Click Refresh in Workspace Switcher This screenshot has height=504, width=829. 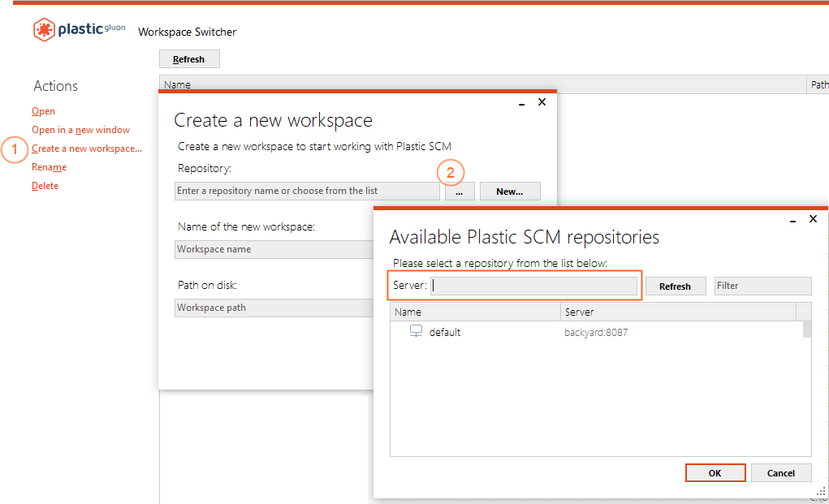pyautogui.click(x=189, y=59)
